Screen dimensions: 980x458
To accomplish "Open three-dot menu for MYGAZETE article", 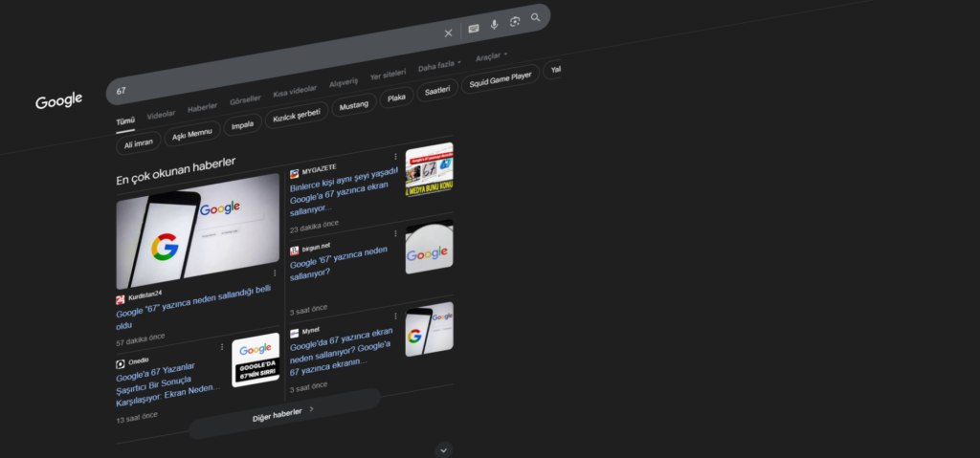I will coord(394,156).
